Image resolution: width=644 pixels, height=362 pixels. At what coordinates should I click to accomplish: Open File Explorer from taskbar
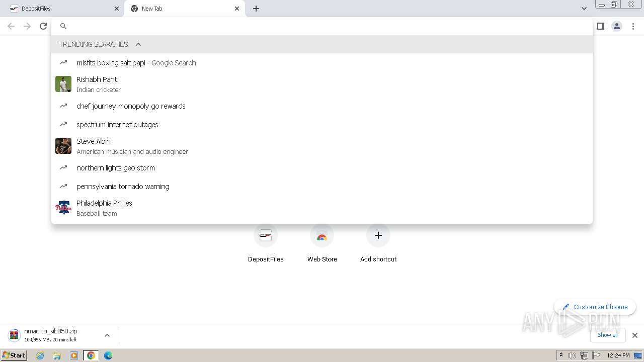click(x=57, y=355)
